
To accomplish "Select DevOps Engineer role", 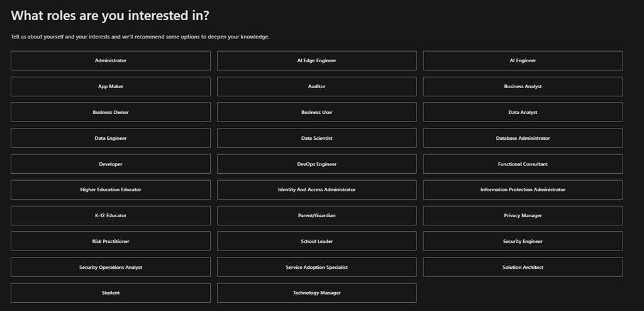I will click(x=316, y=164).
